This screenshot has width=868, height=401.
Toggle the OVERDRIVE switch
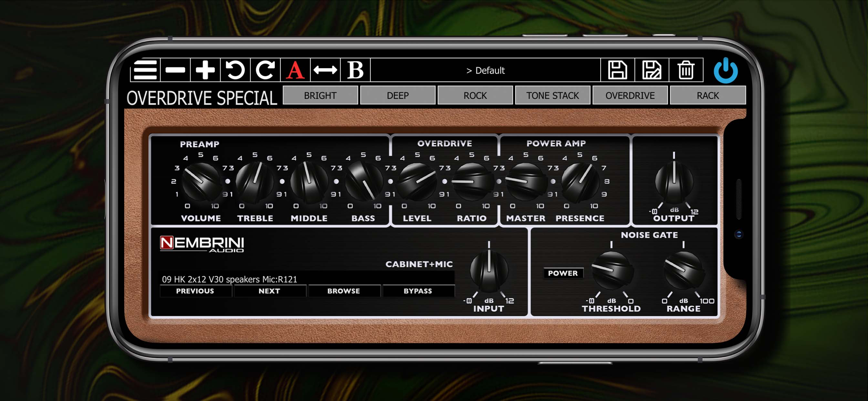(x=630, y=95)
